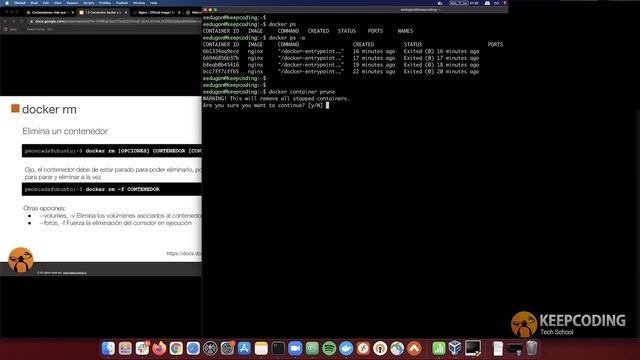The width and height of the screenshot is (640, 360).
Task: Open the Apple menu
Action: 7,3
